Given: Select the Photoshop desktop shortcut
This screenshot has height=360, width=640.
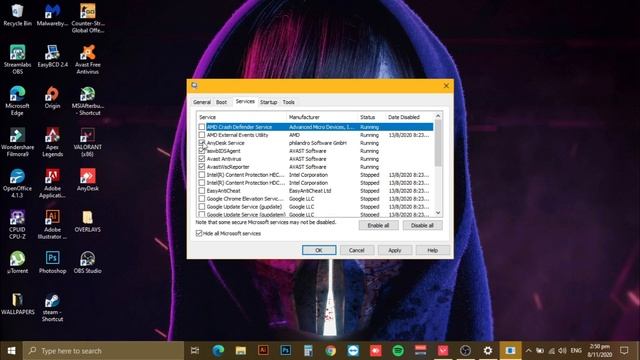Looking at the screenshot, I should (x=52, y=262).
